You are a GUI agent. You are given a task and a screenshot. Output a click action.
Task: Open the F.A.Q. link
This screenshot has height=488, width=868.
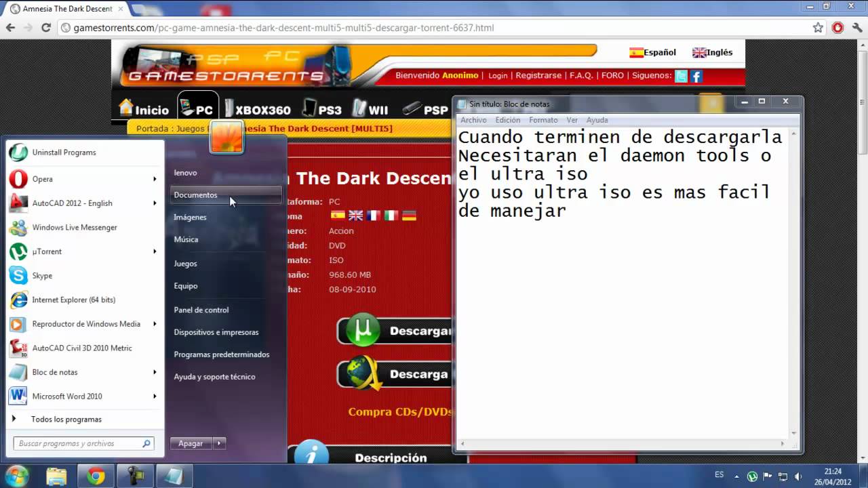coord(581,76)
